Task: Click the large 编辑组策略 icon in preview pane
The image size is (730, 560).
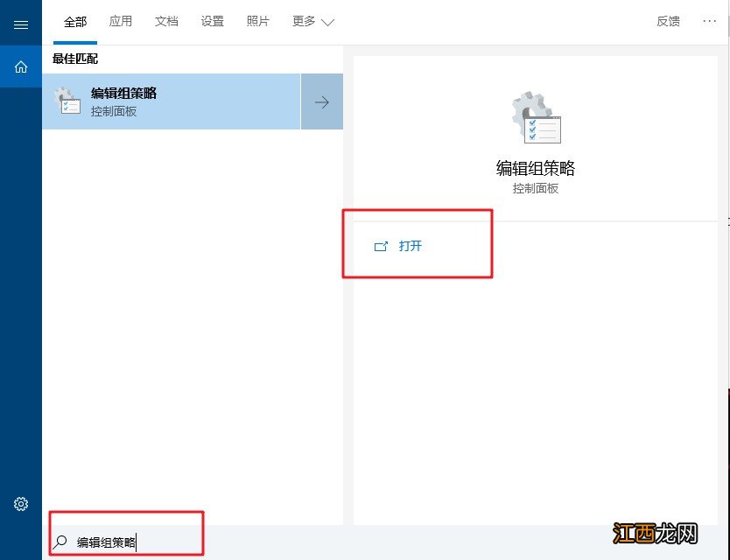Action: pyautogui.click(x=536, y=118)
